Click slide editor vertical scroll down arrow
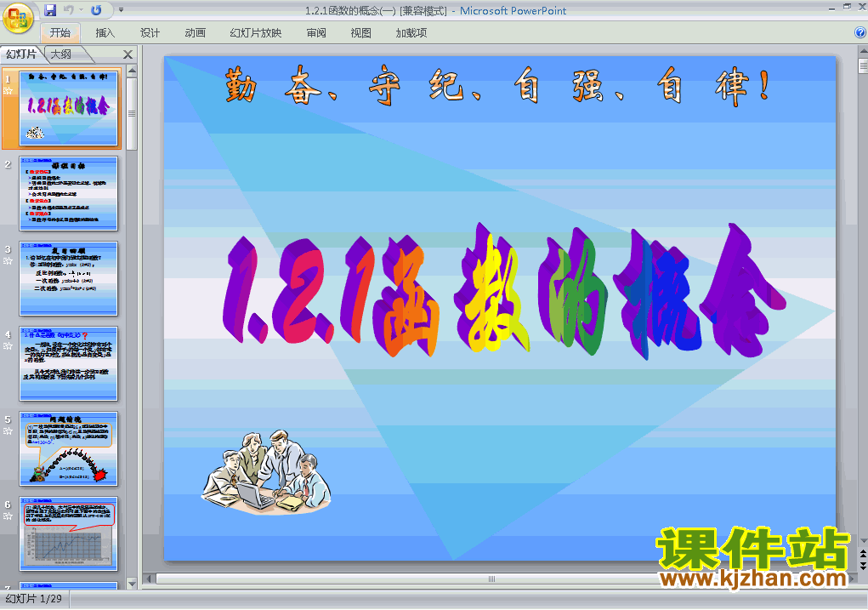Image resolution: width=868 pixels, height=610 pixels. pyautogui.click(x=863, y=541)
